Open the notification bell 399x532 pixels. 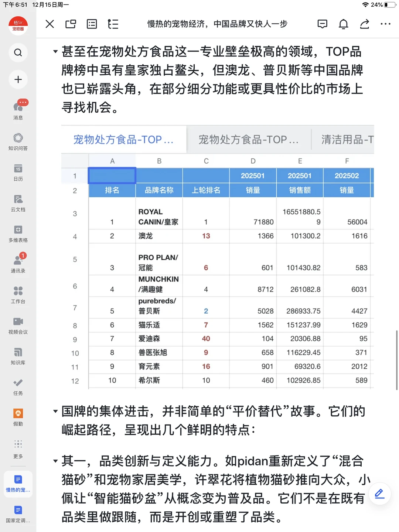tap(343, 24)
